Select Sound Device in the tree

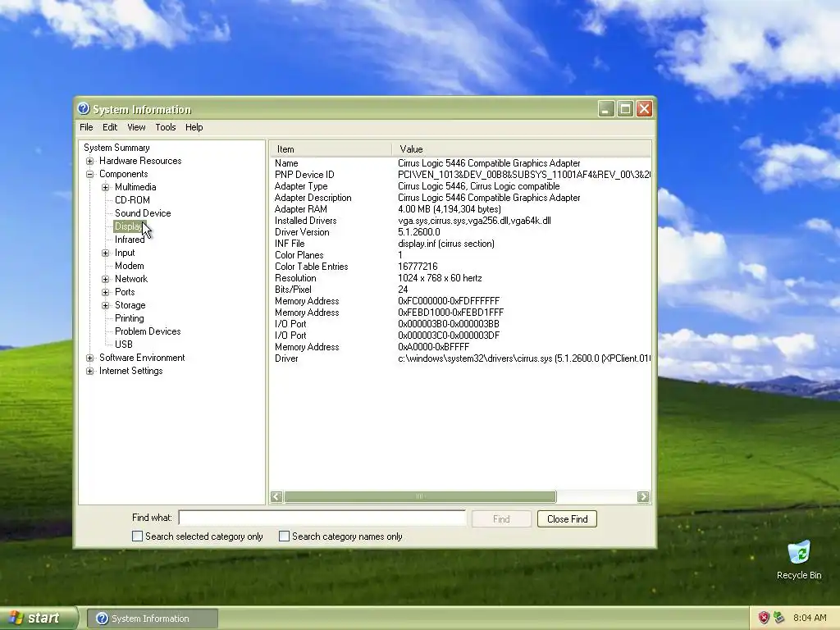pyautogui.click(x=143, y=213)
